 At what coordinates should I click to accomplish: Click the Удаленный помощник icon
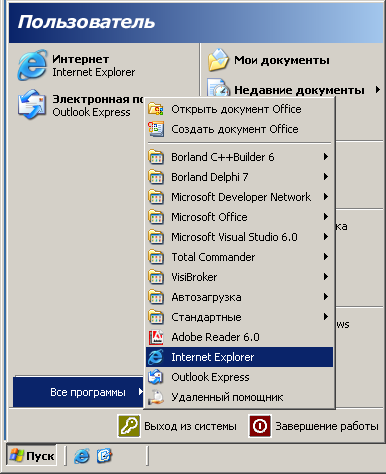pyautogui.click(x=156, y=397)
